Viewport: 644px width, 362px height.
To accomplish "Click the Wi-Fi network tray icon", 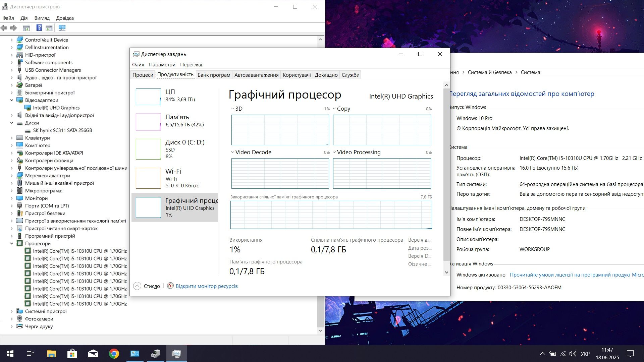I will [563, 354].
